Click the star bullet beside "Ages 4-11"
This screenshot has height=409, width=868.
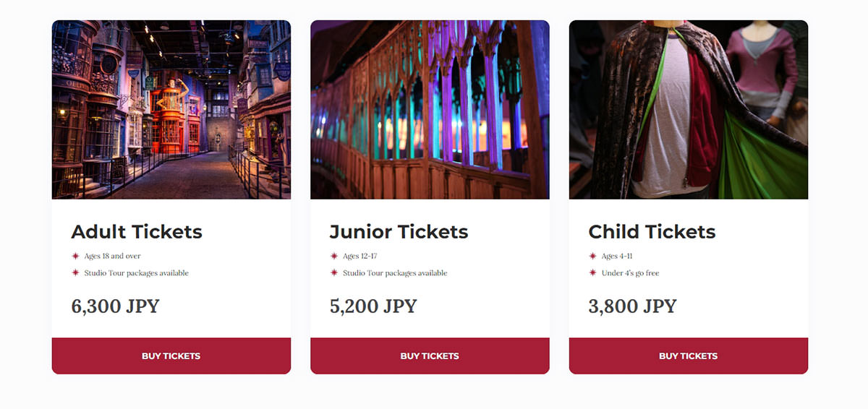pyautogui.click(x=593, y=256)
